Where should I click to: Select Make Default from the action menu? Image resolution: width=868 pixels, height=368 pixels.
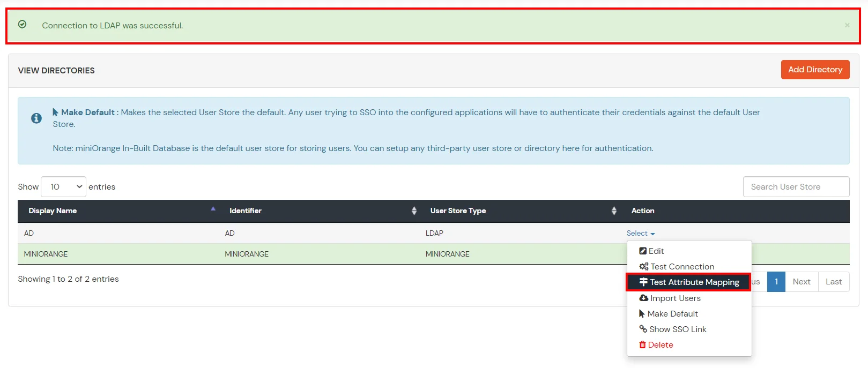[x=689, y=313]
